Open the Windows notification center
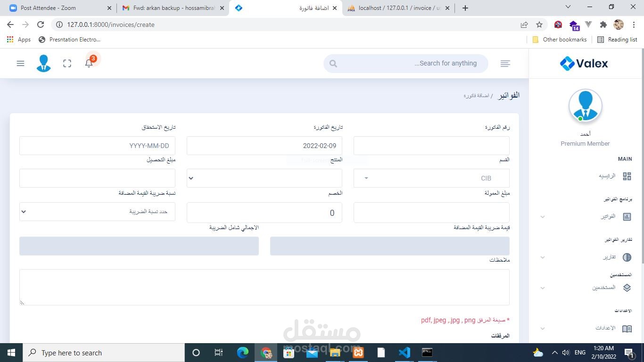The height and width of the screenshot is (362, 644). point(629,352)
